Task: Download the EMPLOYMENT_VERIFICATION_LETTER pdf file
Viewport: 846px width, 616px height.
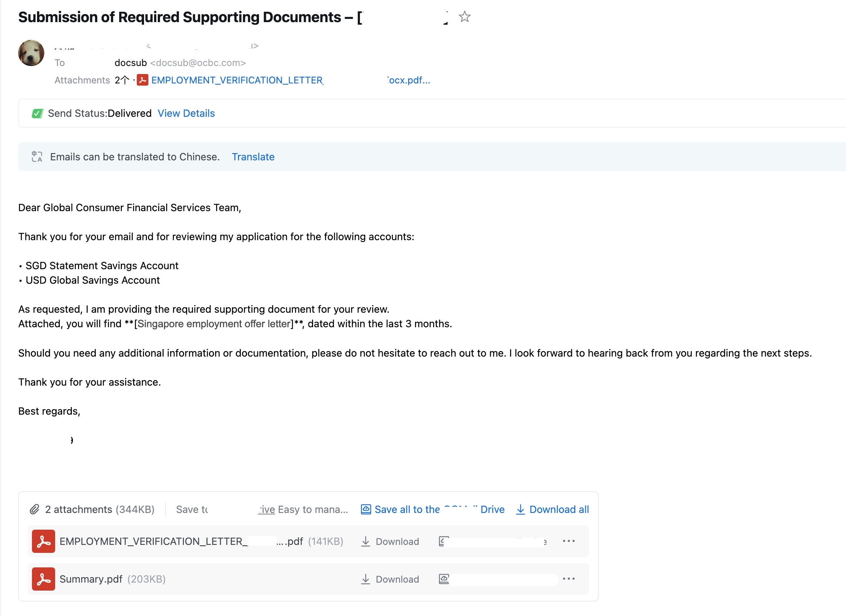Action: click(390, 541)
